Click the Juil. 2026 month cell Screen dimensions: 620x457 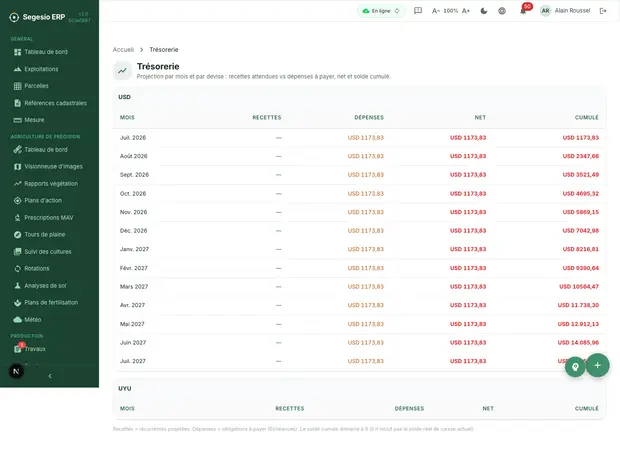(133, 138)
